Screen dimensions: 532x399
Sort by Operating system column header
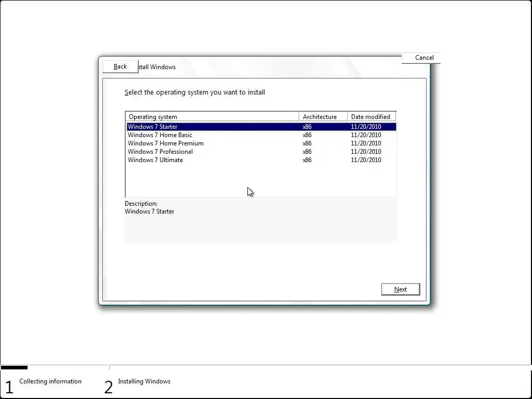click(x=212, y=117)
